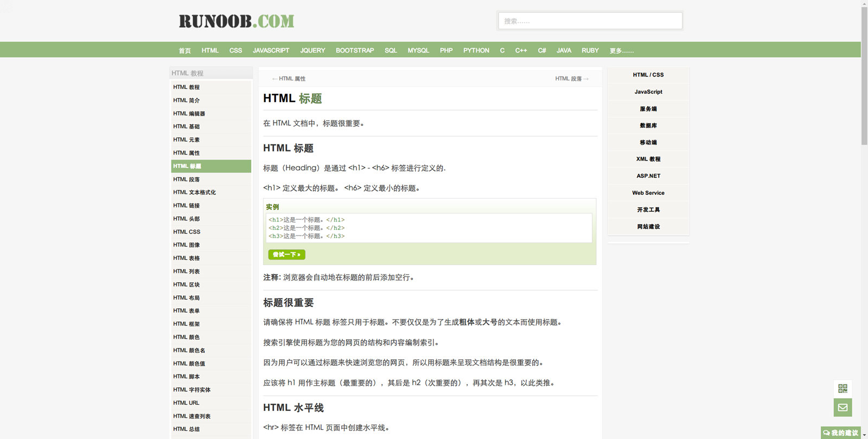Open HTML CSS sidebar link

[211, 232]
